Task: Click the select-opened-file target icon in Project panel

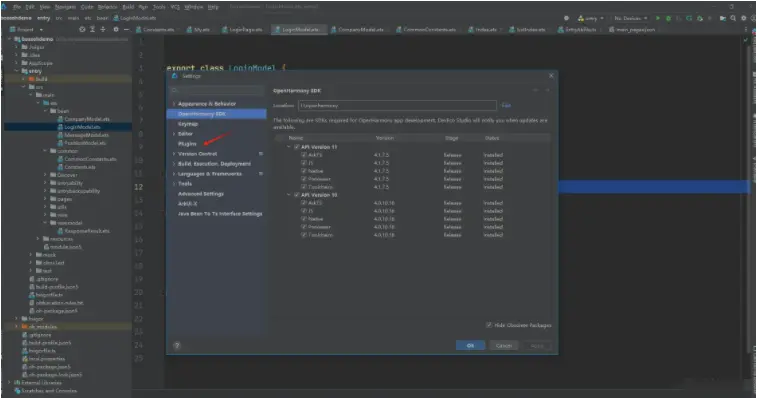Action: pos(82,29)
